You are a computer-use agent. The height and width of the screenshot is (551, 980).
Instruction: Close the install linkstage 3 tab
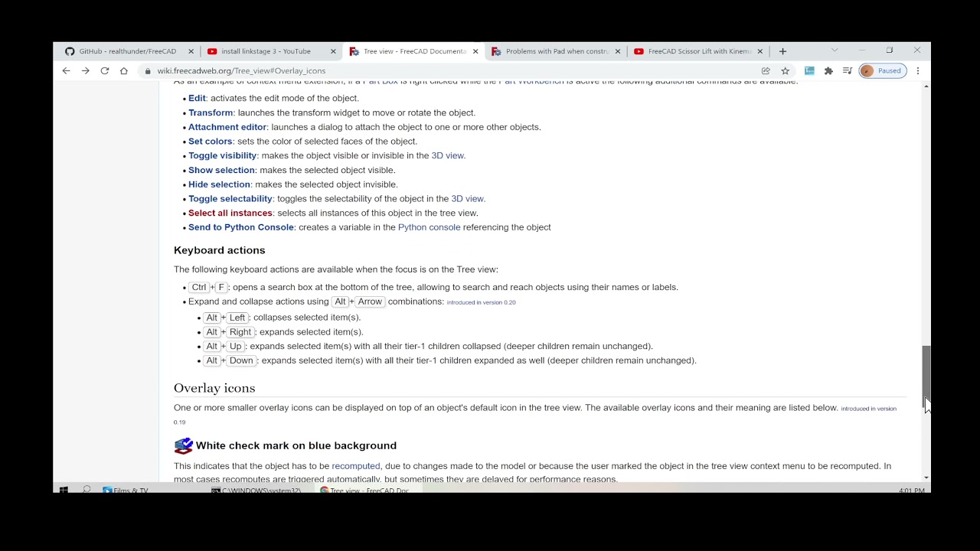point(333,51)
